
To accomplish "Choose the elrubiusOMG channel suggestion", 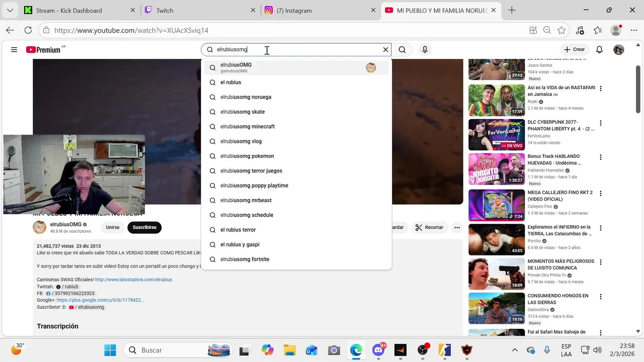I will (x=296, y=67).
